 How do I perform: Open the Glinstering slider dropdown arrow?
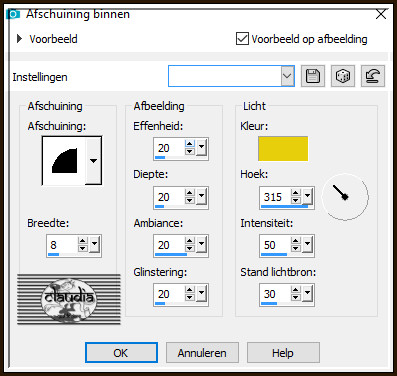tap(201, 293)
